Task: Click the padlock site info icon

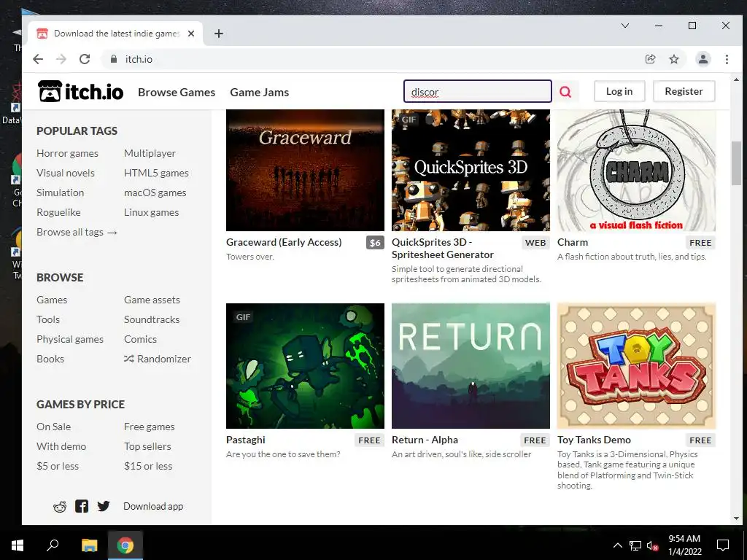Action: click(x=113, y=59)
